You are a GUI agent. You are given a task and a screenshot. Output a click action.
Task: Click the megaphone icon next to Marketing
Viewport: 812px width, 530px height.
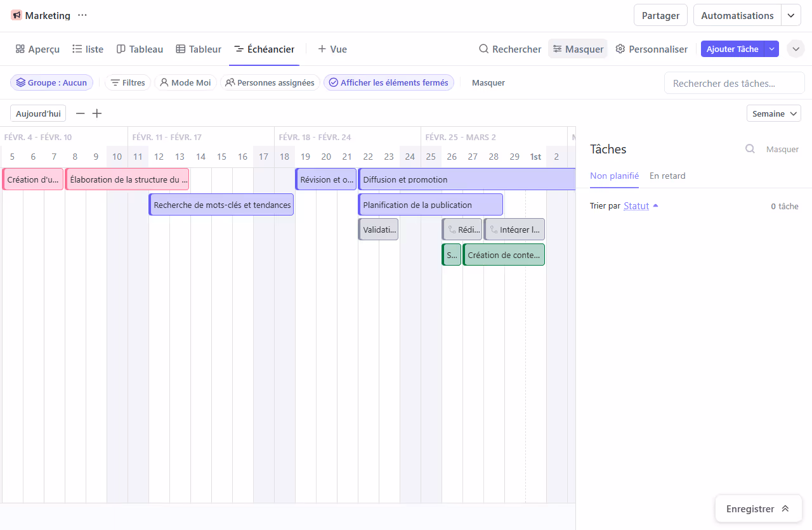[16, 15]
